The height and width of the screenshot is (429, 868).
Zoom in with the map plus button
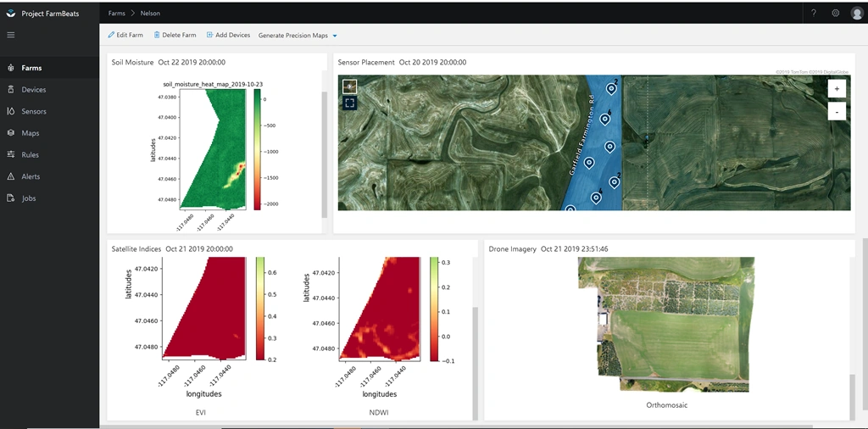point(837,88)
